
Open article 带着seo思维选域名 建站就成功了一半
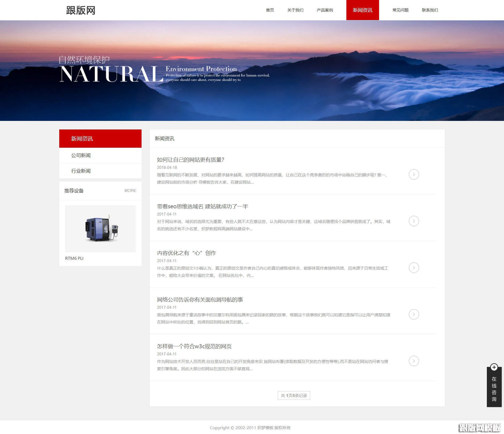(202, 206)
